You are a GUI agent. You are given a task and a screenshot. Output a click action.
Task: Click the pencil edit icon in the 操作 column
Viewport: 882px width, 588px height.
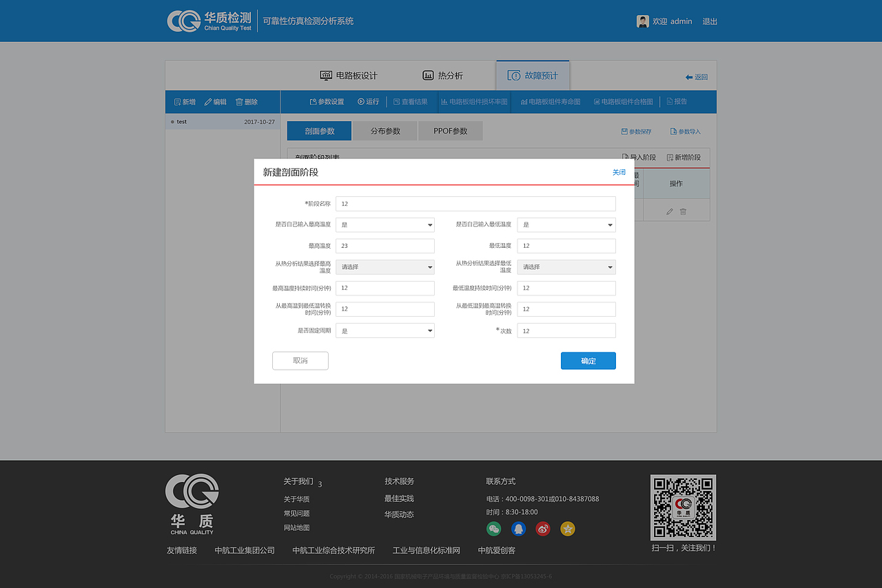(670, 211)
